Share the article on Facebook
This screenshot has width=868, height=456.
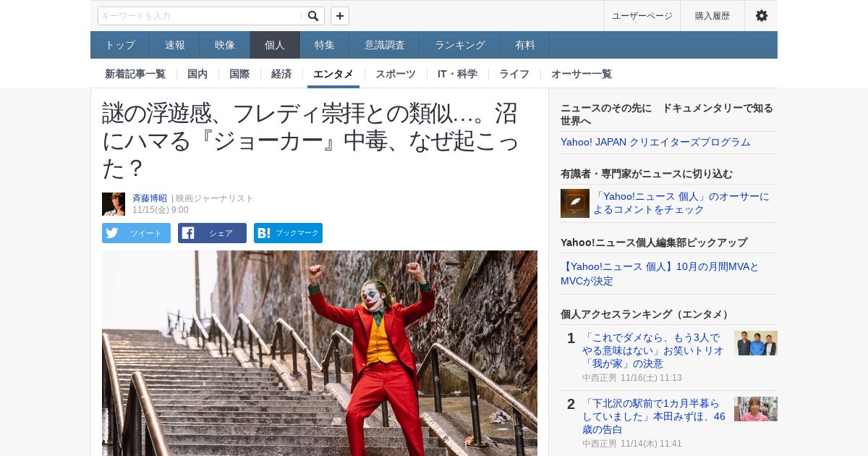point(212,233)
